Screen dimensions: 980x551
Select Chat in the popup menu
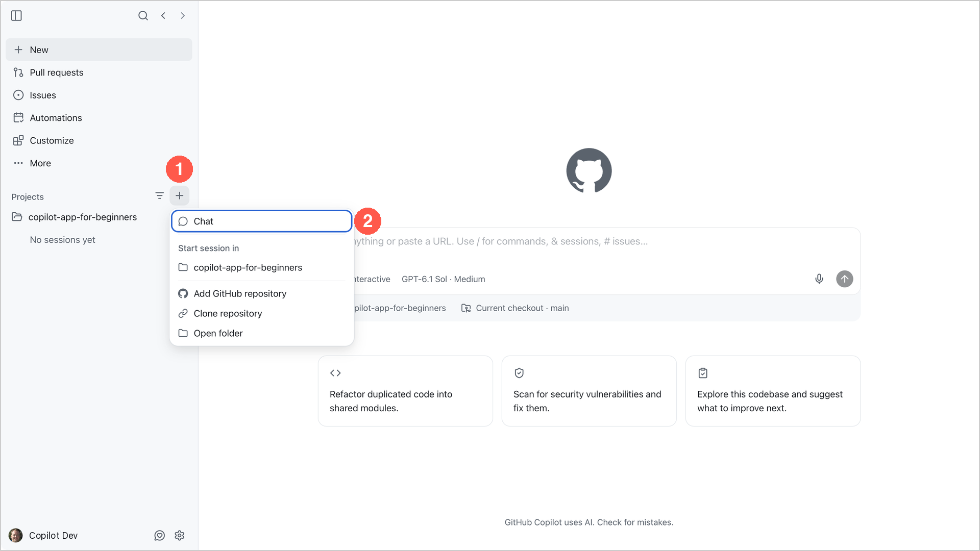pyautogui.click(x=262, y=221)
